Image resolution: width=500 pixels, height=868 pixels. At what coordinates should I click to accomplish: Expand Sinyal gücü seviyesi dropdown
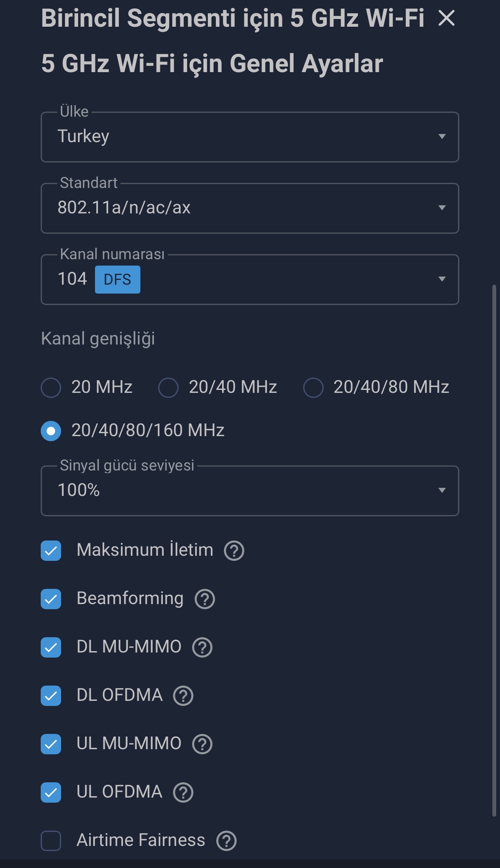(x=250, y=490)
